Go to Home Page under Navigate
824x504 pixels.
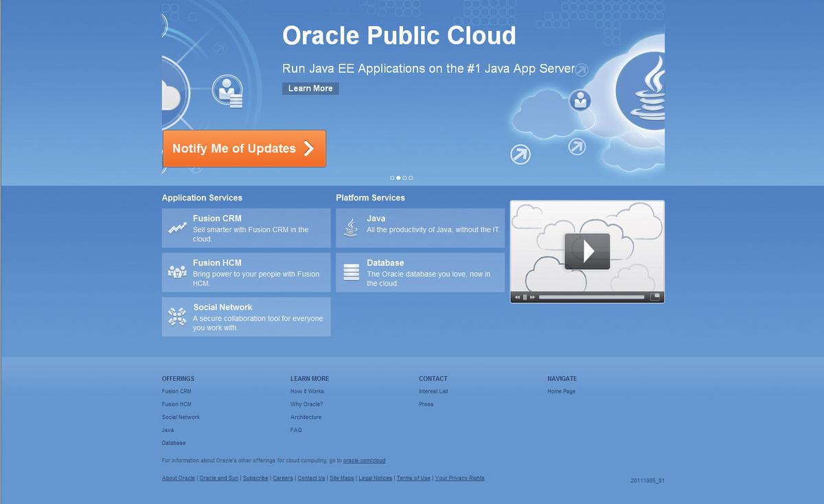561,391
